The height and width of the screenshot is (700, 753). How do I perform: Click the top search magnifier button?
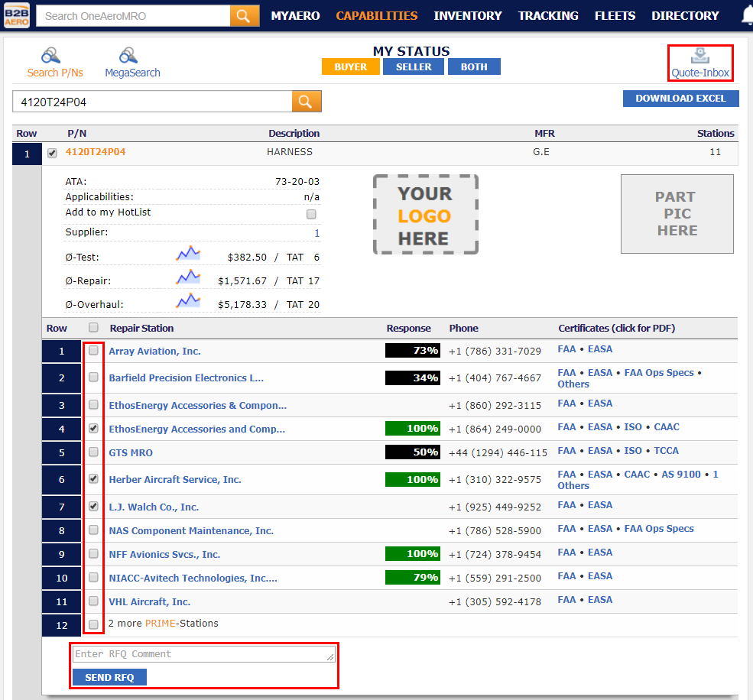click(245, 16)
